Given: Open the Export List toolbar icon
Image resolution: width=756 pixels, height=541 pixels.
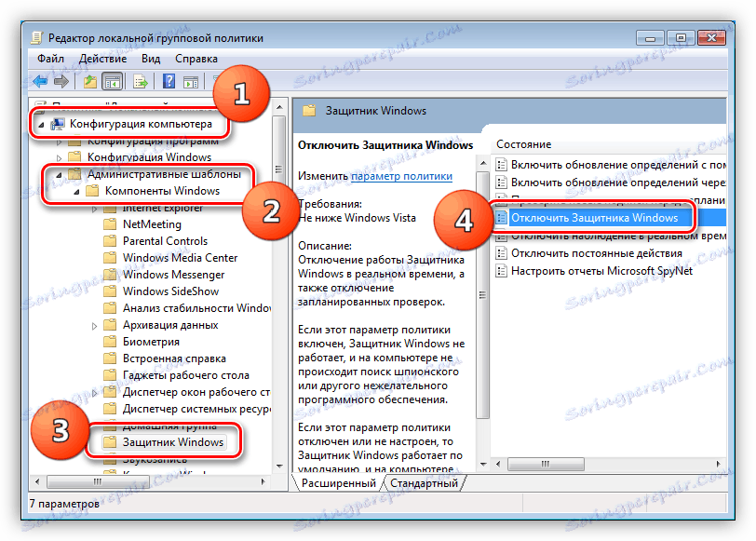Looking at the screenshot, I should coord(139,81).
